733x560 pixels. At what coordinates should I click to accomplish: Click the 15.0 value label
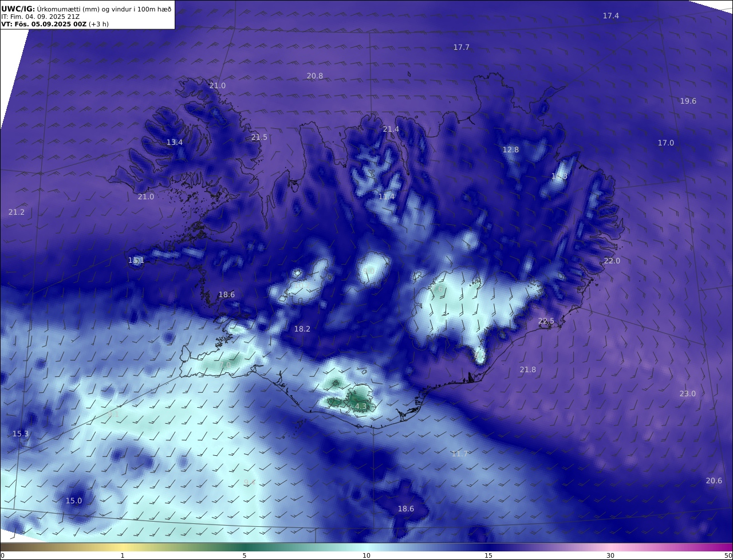(74, 501)
